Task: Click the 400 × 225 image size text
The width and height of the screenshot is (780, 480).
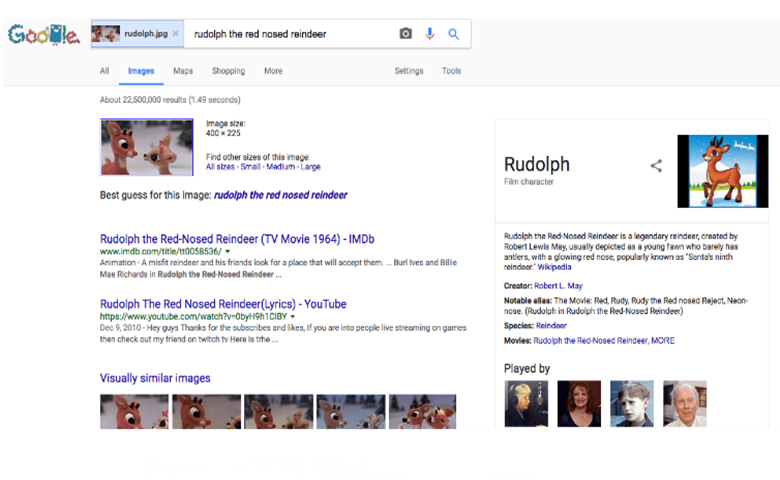Action: (223, 133)
